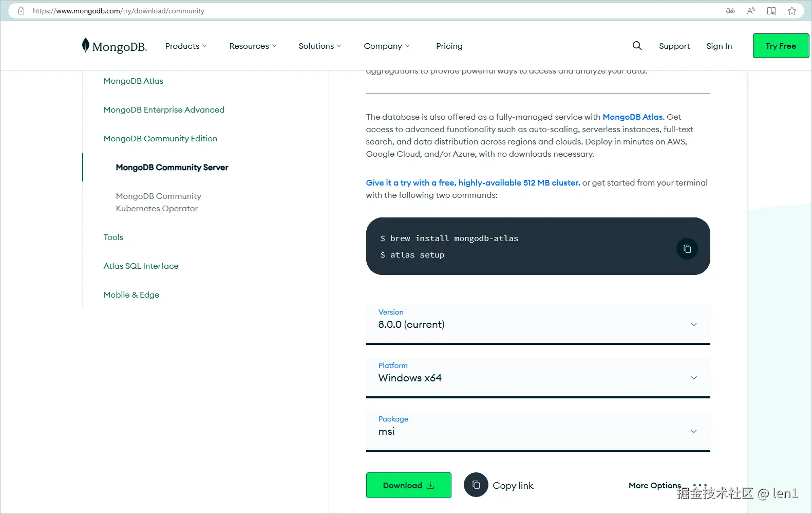View site info via the lock icon
Screen dimensions: 812x514
pyautogui.click(x=21, y=11)
